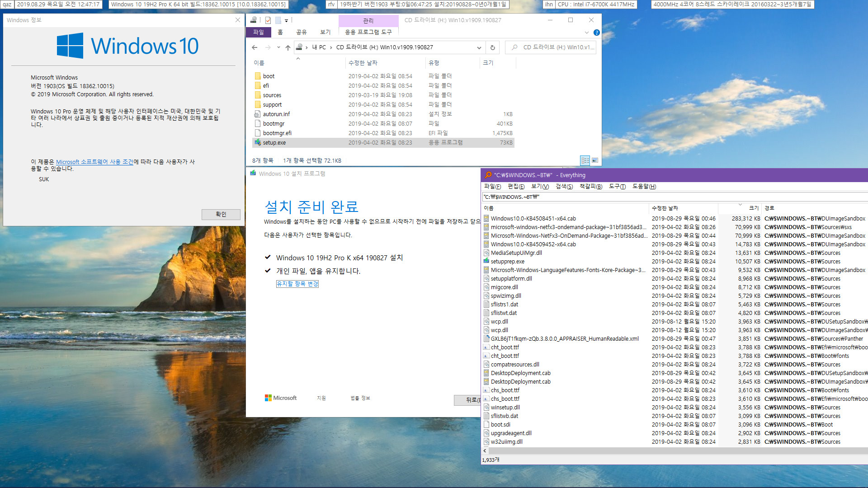Click the Everything search input field
This screenshot has height=488, width=868.
click(675, 197)
